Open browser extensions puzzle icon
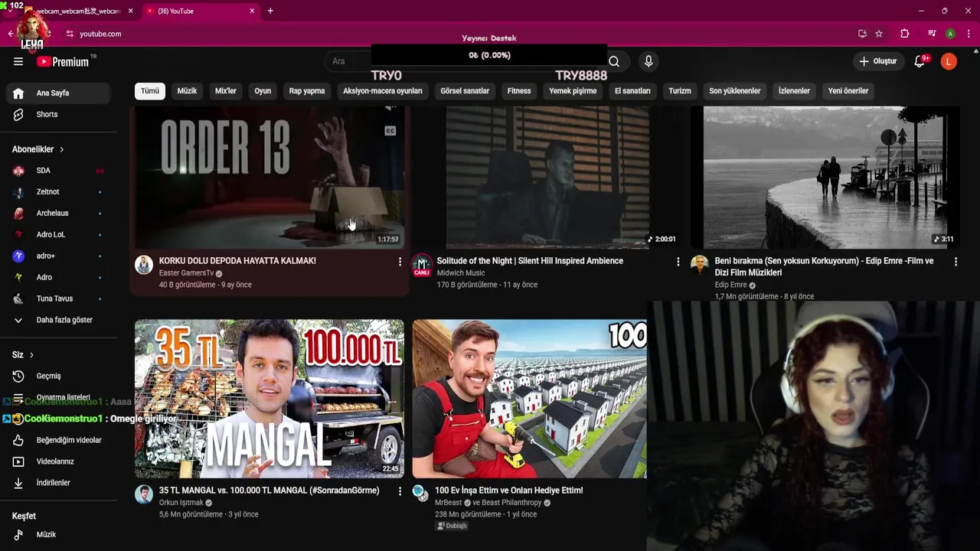The height and width of the screenshot is (551, 980). (x=904, y=34)
